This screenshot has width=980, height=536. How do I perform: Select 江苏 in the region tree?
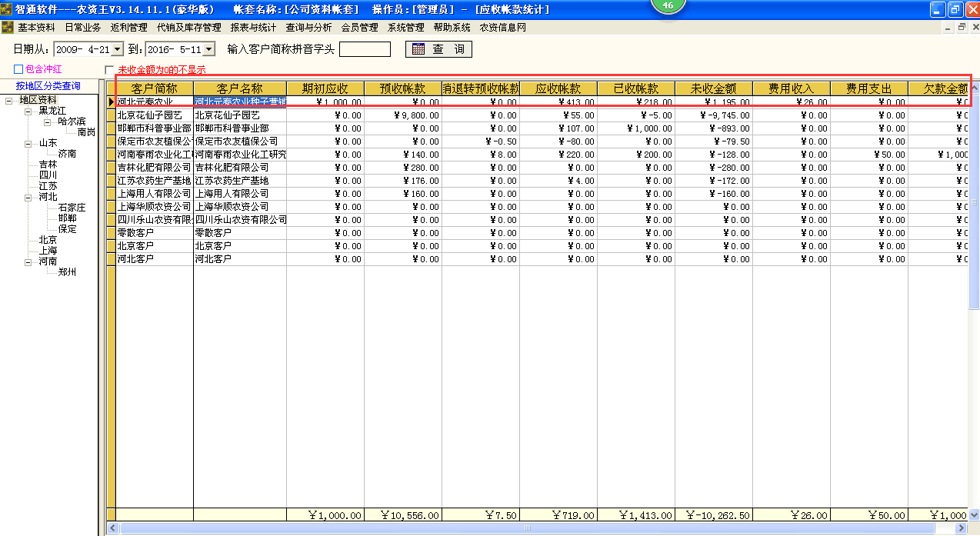48,186
